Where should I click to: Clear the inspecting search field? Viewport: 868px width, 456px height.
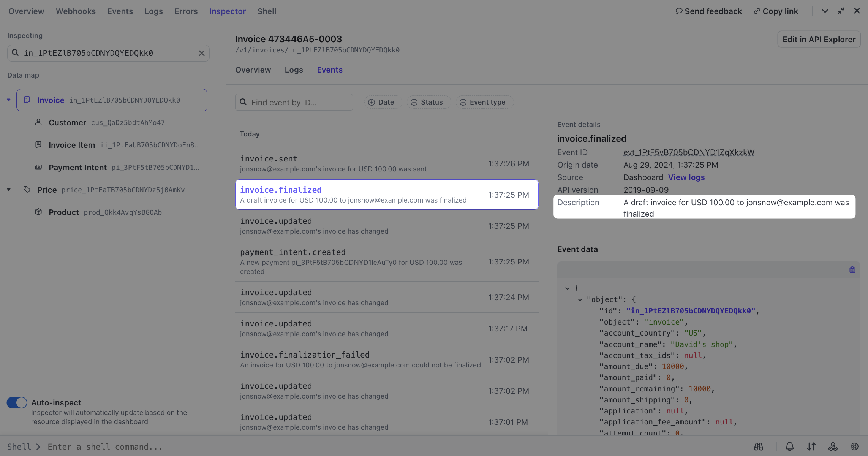point(202,53)
